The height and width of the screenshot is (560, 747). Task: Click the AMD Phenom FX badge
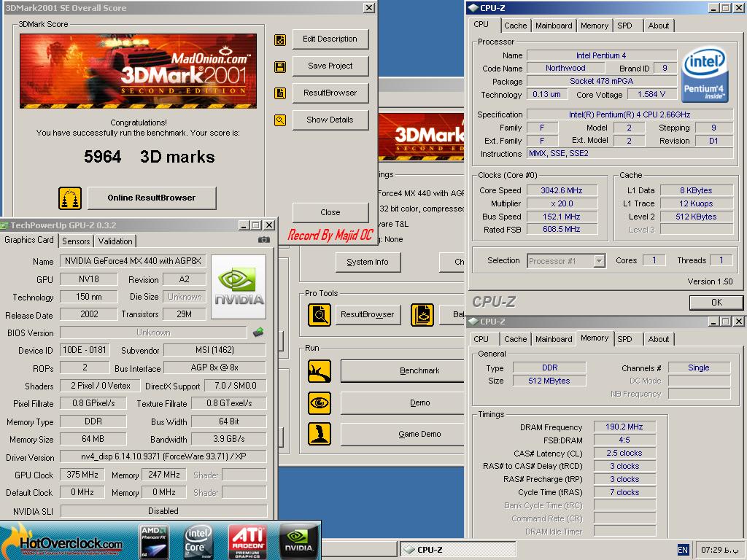[153, 542]
